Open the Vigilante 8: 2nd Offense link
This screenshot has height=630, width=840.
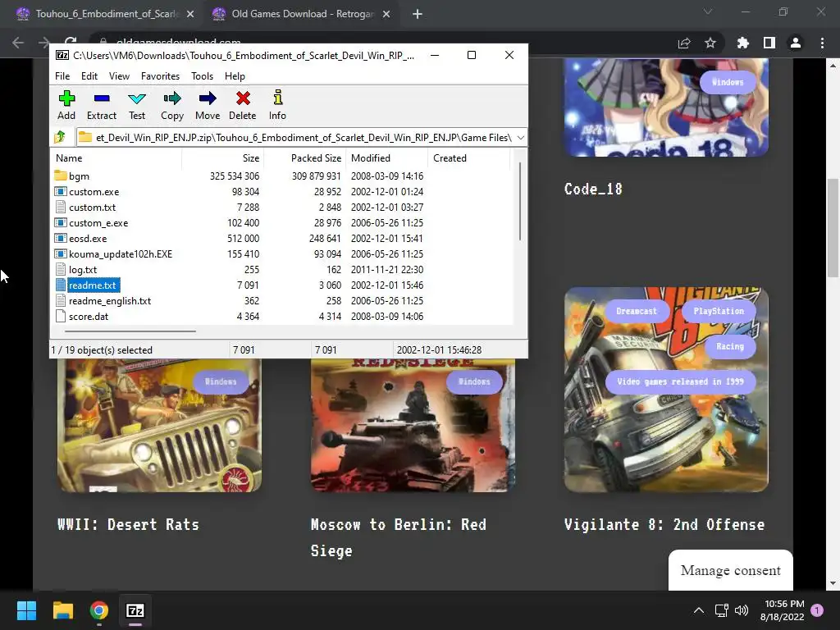click(x=664, y=524)
